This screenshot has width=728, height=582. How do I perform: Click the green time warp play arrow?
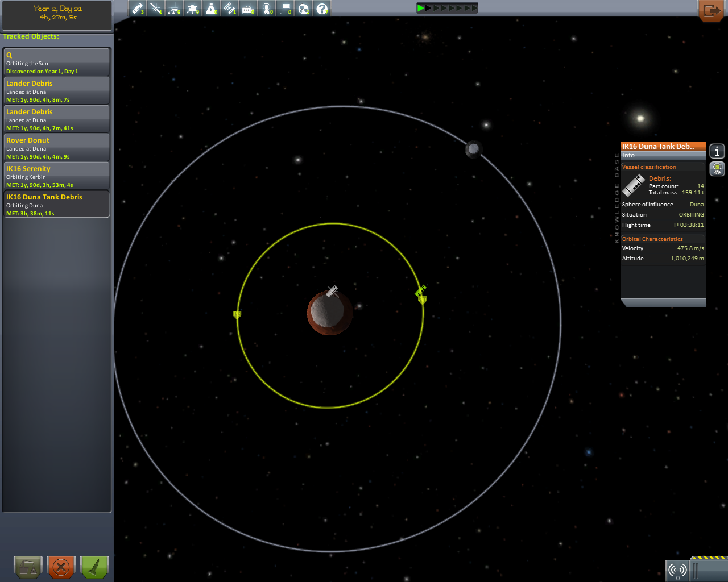(x=420, y=8)
